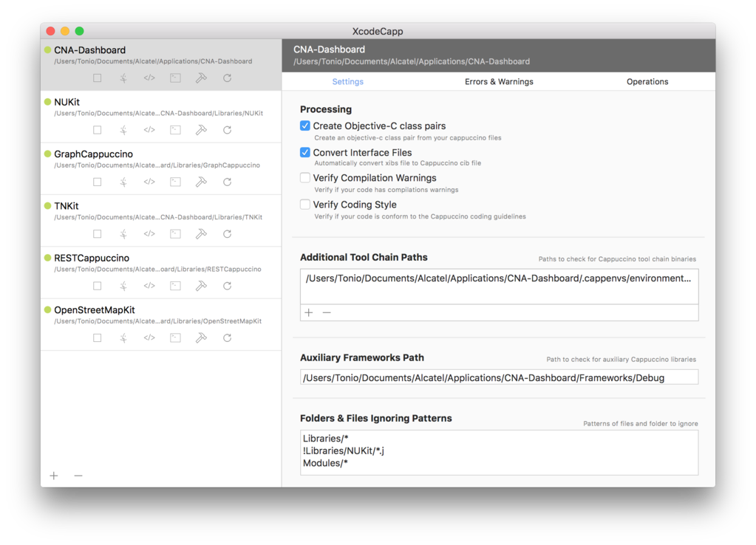
Task: Add a tool chain path with plus button
Action: tap(309, 312)
